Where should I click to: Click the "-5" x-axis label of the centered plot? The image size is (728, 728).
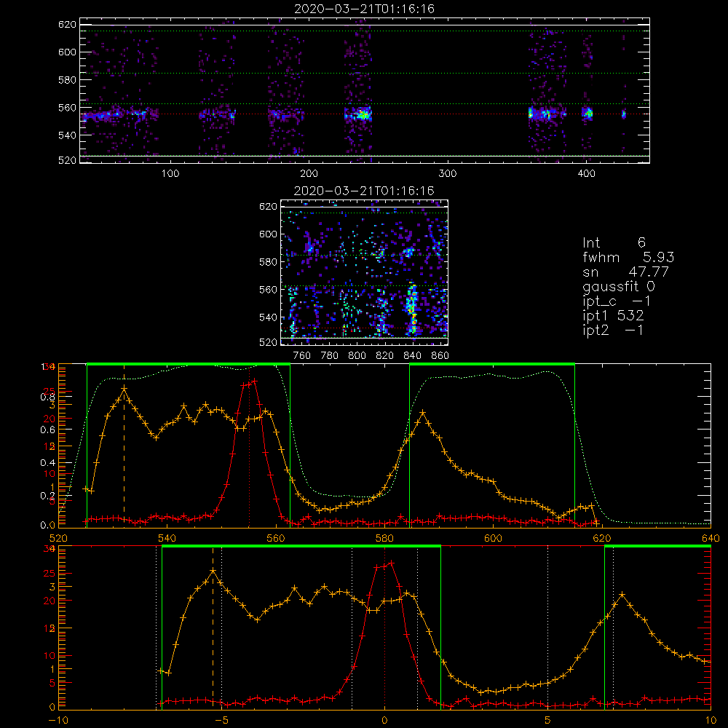click(x=222, y=721)
